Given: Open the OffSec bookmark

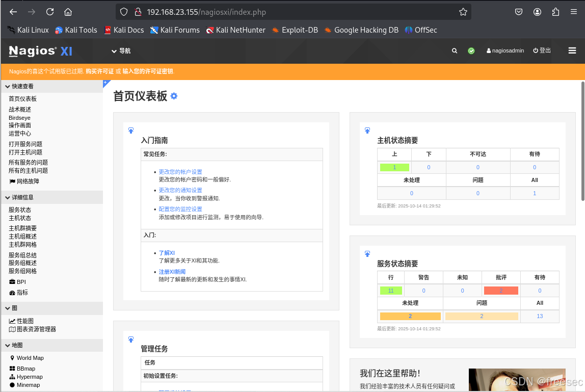Looking at the screenshot, I should click(421, 30).
